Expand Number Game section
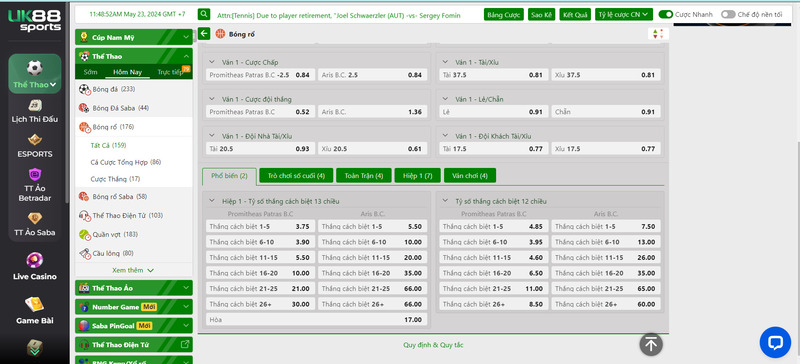The width and height of the screenshot is (800, 364). pos(186,307)
